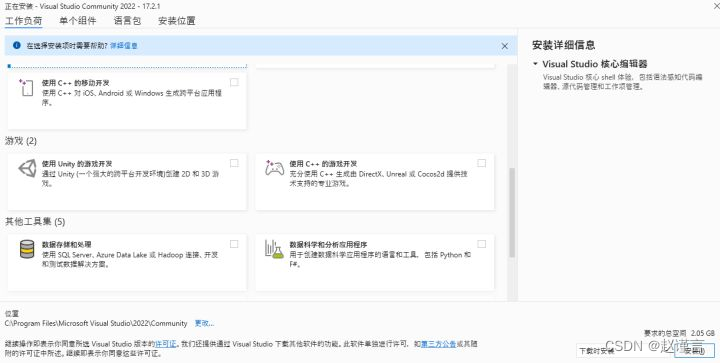Open the 第三方公告 link

point(439,343)
